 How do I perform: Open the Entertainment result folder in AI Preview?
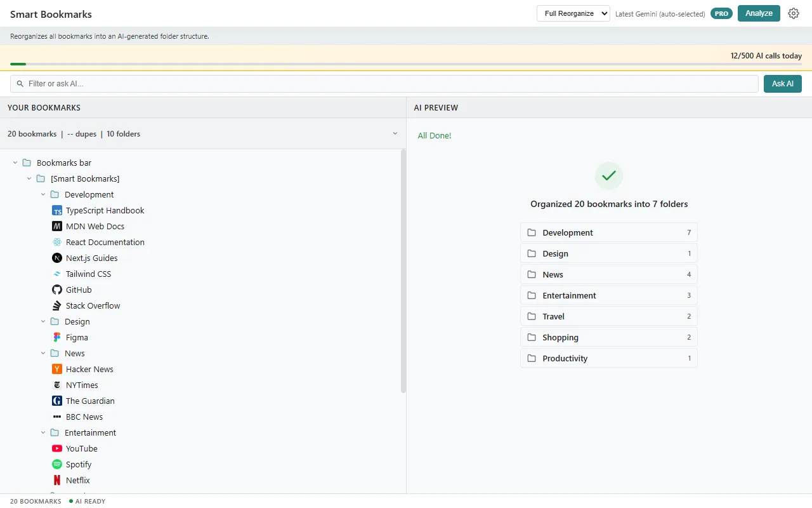click(609, 295)
